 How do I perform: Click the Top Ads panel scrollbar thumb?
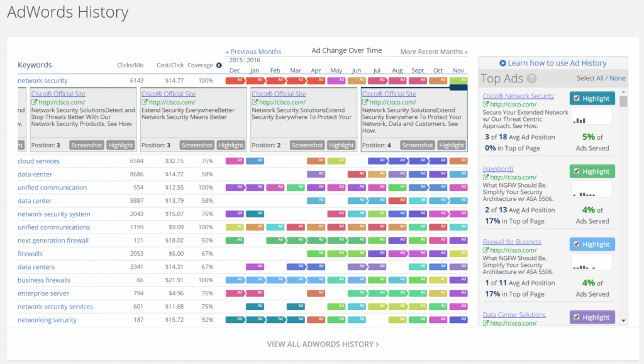click(x=623, y=101)
